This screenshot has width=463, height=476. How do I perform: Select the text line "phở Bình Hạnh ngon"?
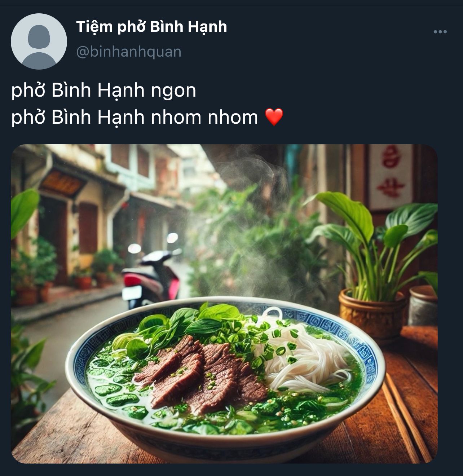pyautogui.click(x=104, y=91)
